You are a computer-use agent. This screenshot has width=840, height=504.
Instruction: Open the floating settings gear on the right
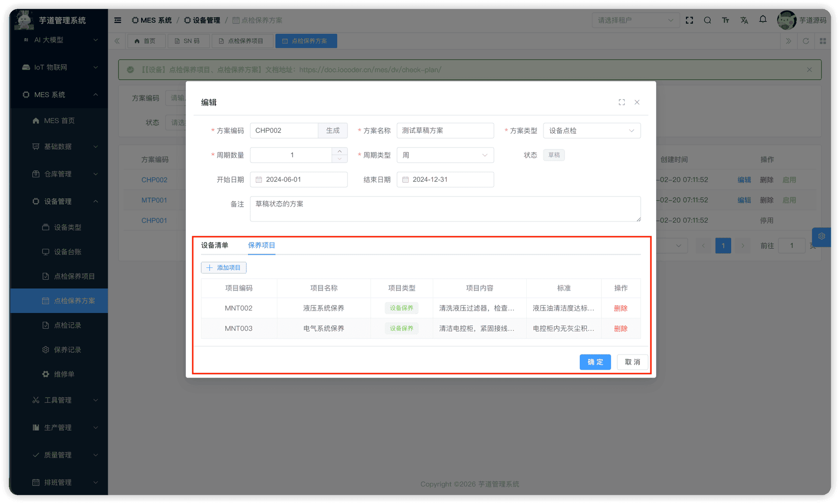[x=821, y=237]
